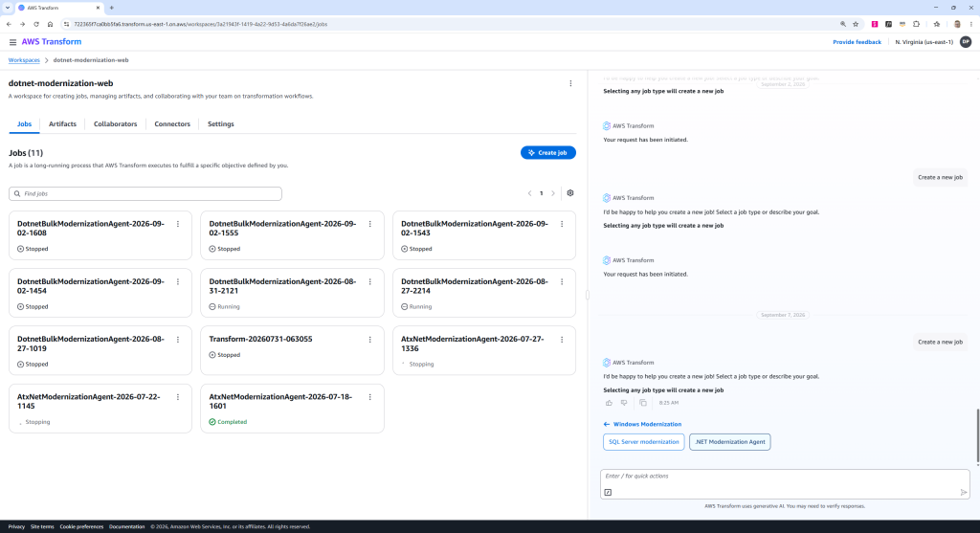
Task: Open job DotnetBulkModernizationAgent-2026-08-31-2121
Action: pos(282,286)
